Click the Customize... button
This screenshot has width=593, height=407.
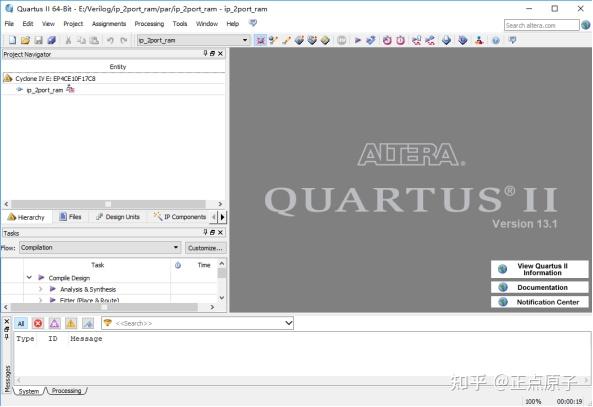click(x=205, y=248)
